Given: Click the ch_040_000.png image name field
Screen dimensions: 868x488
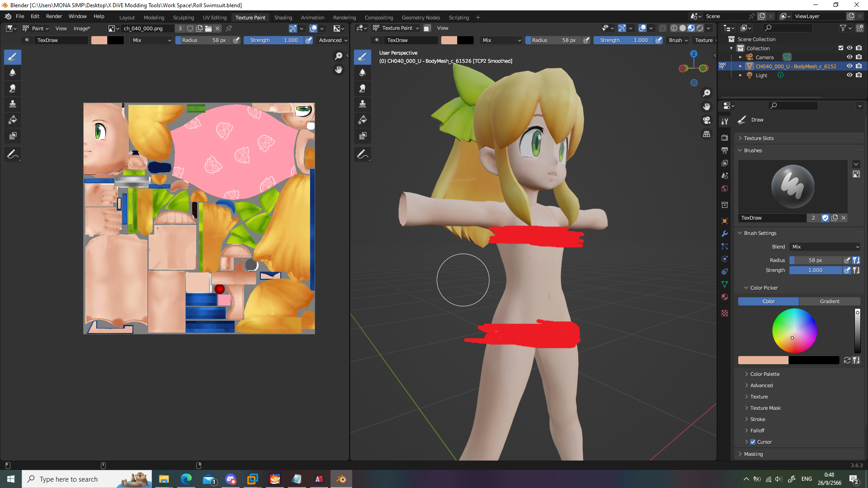Looking at the screenshot, I should point(147,28).
